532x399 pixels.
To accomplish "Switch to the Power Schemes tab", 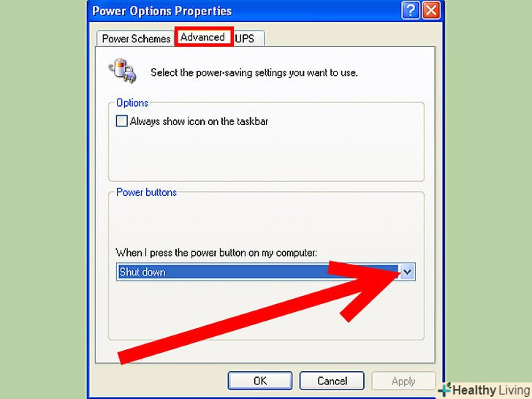I will pos(136,39).
